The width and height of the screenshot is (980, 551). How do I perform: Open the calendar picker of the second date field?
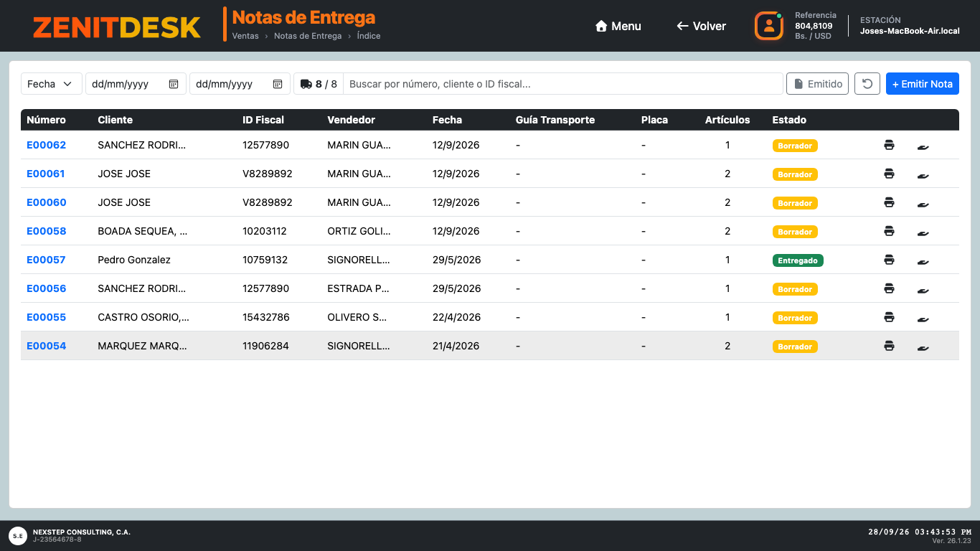[278, 84]
